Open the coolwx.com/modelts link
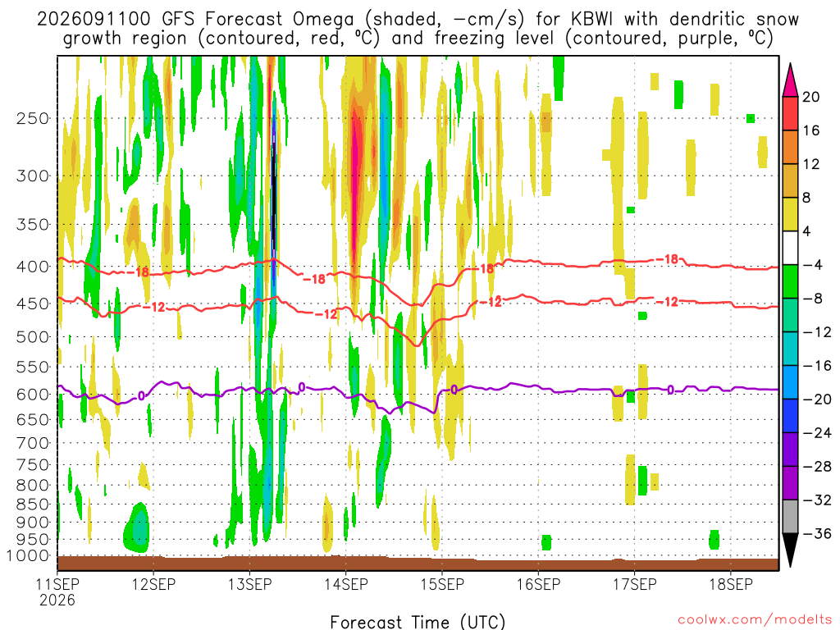This screenshot has height=630, width=840. 755,620
